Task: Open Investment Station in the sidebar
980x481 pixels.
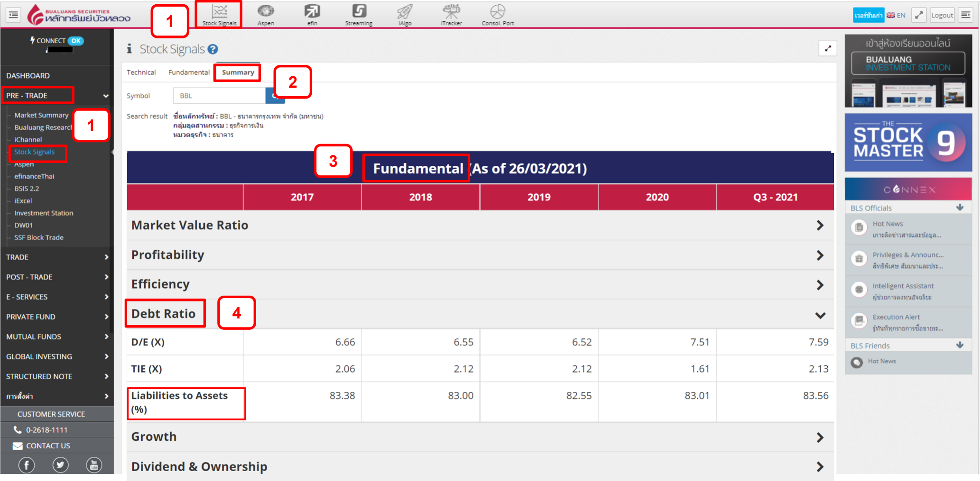Action: point(44,213)
